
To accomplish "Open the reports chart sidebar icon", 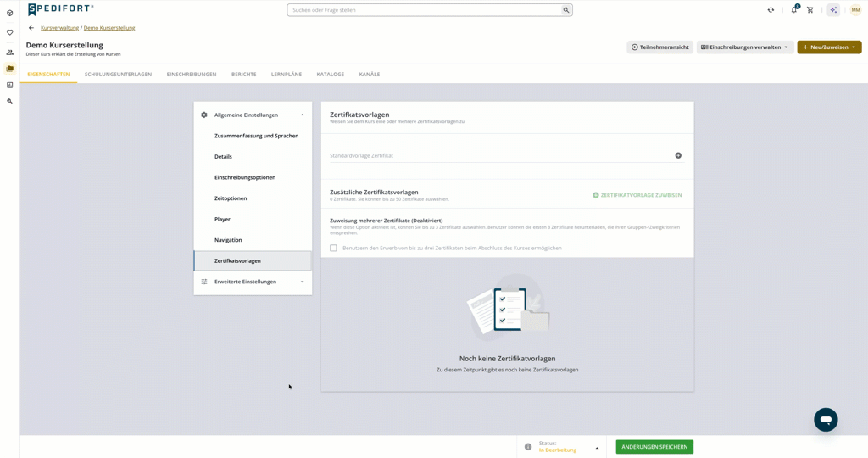I will coord(9,86).
